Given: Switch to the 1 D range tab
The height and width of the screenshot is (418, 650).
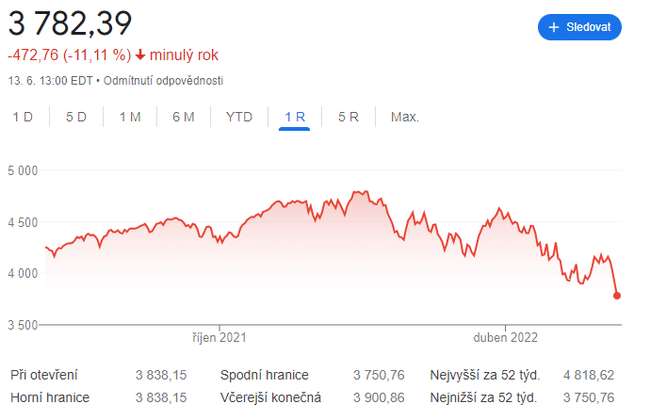Looking at the screenshot, I should click(x=23, y=117).
